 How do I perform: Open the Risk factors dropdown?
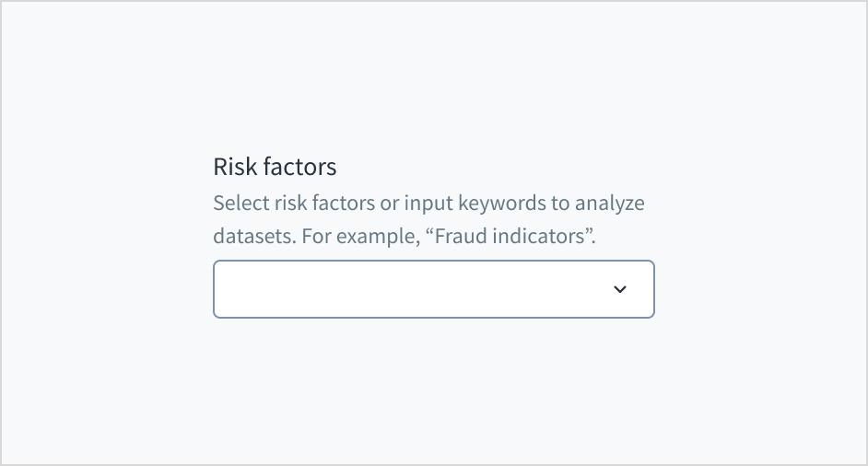620,289
